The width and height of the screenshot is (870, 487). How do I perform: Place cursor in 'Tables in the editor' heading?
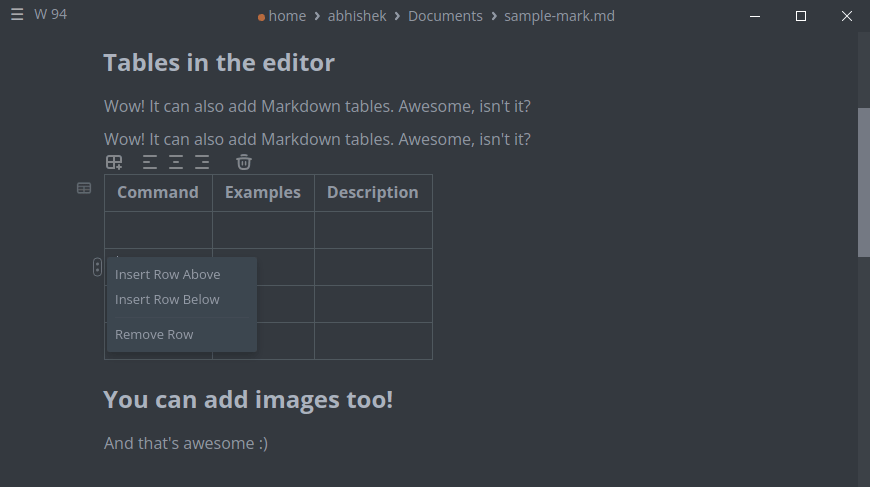219,63
